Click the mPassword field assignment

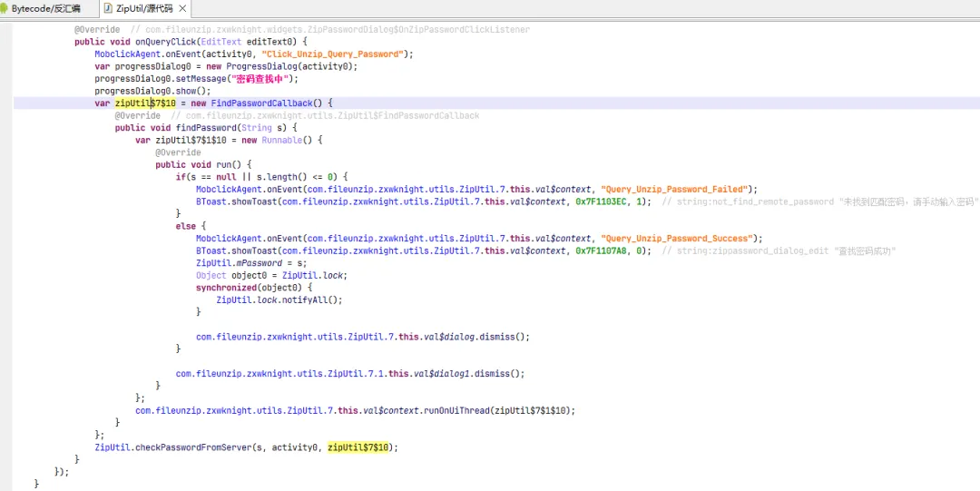pyautogui.click(x=251, y=263)
